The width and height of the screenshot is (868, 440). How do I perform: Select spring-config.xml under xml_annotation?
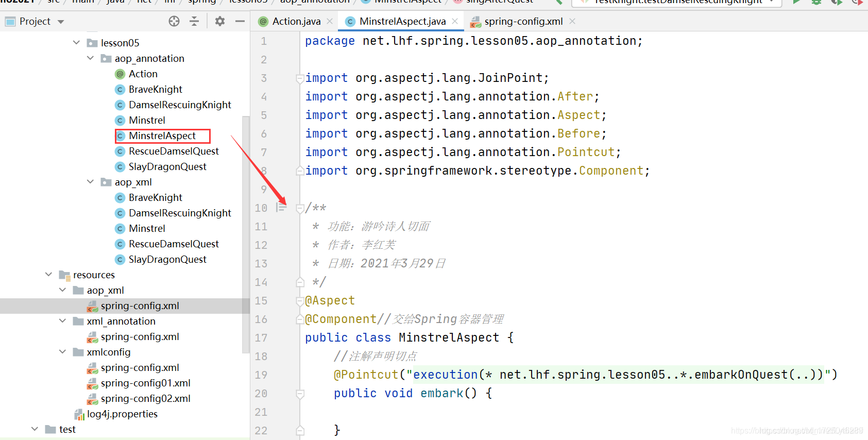(x=140, y=336)
